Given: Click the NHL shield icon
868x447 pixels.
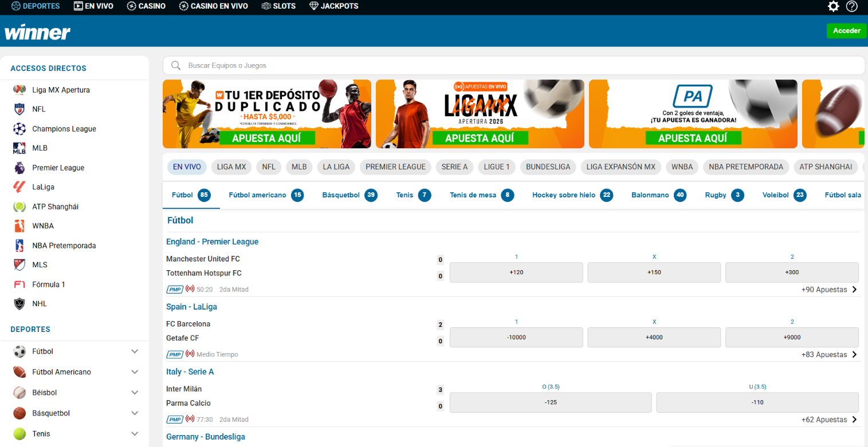Looking at the screenshot, I should (x=20, y=304).
